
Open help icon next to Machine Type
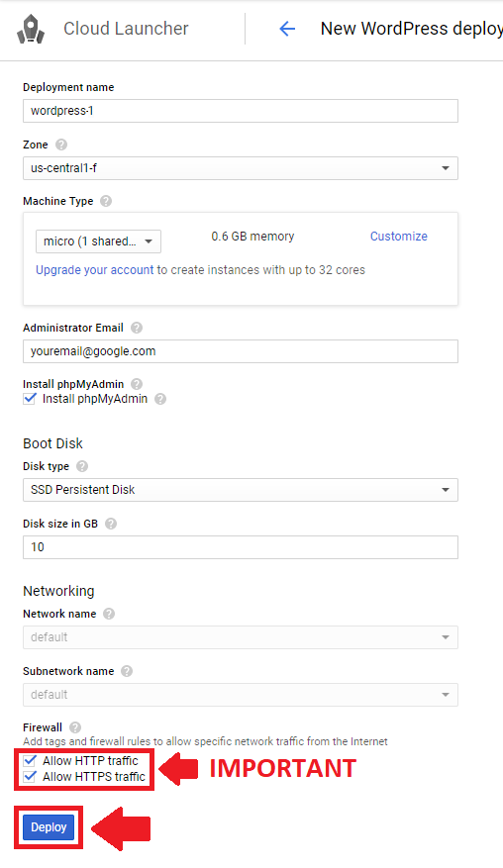(106, 201)
